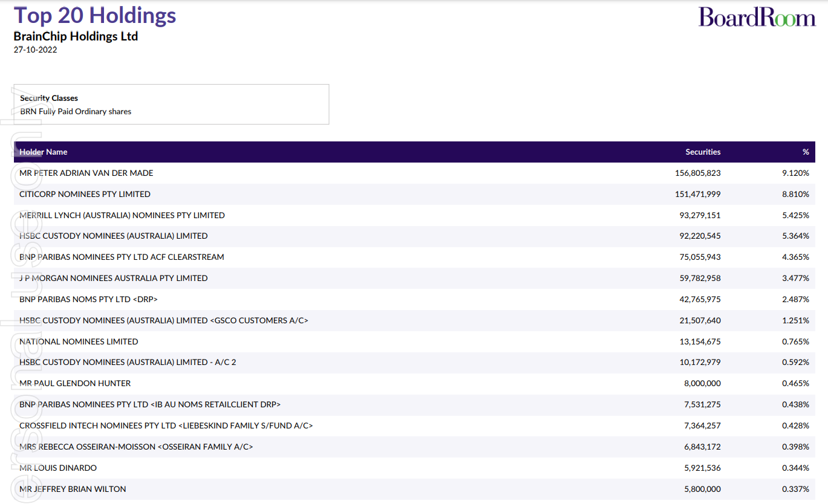The image size is (828, 504).
Task: Select the MR PETER ADRIAN VAN DER MADE row
Action: click(x=86, y=173)
